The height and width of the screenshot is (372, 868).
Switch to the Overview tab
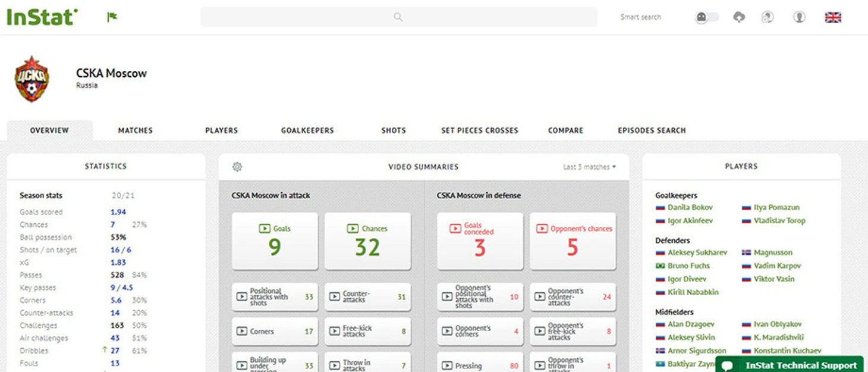click(49, 130)
